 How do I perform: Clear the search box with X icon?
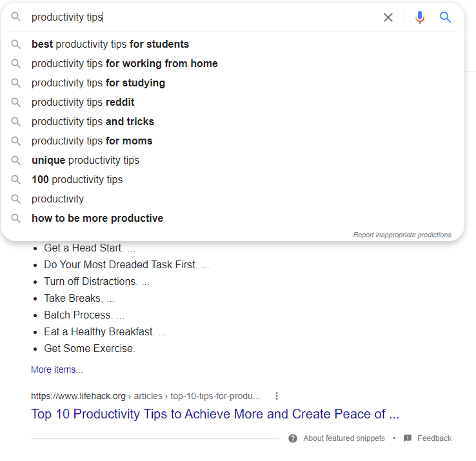[x=388, y=17]
